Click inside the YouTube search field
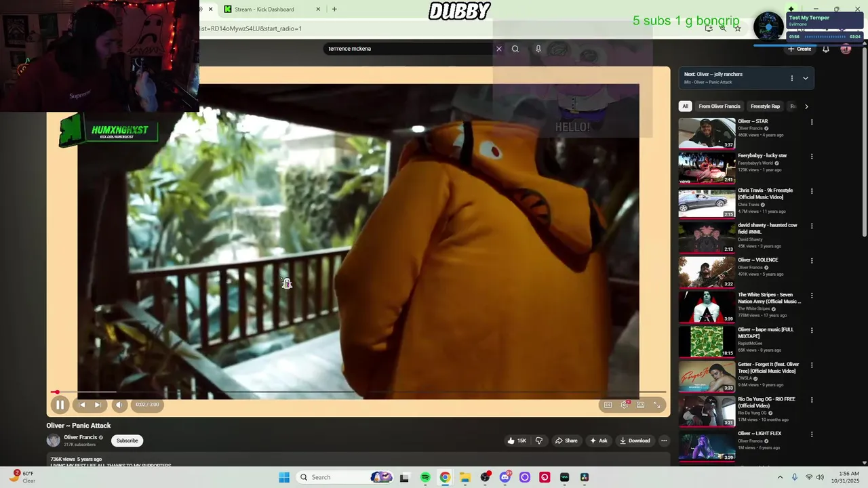Screen dimensions: 868x488 pos(409,49)
